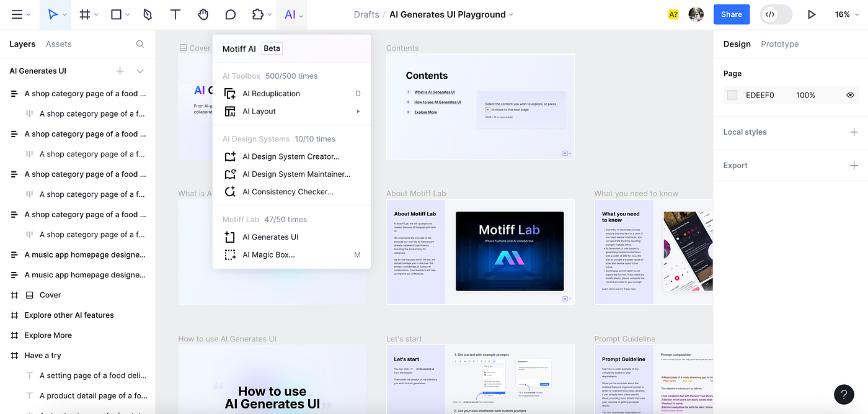
Task: Start presentation with play icon
Action: (x=812, y=14)
